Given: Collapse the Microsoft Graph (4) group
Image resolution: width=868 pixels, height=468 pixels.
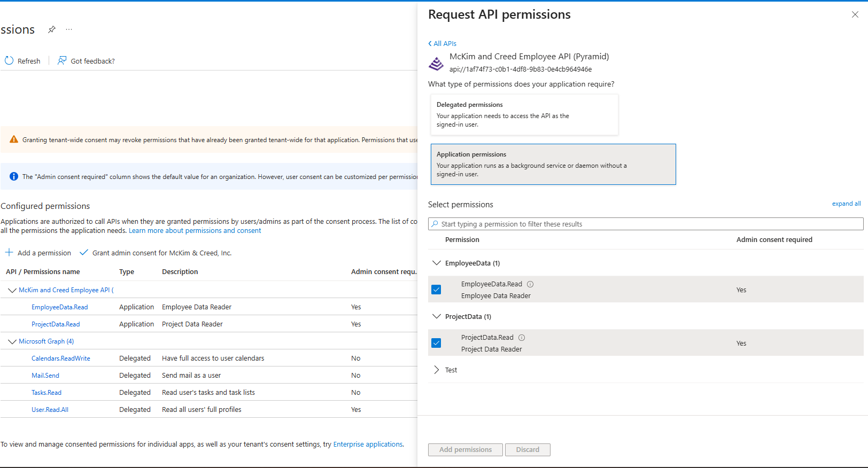Looking at the screenshot, I should tap(12, 341).
